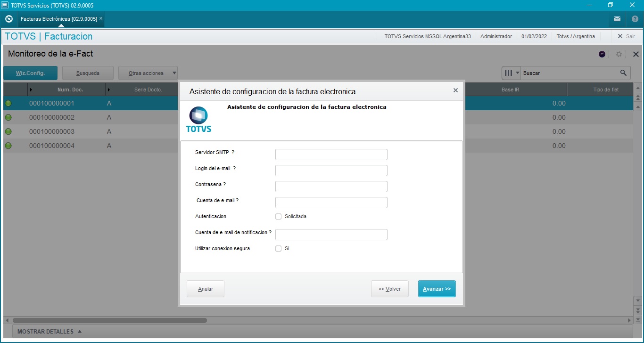Image resolution: width=644 pixels, height=343 pixels.
Task: Click the Administrador user label
Action: pos(496,36)
